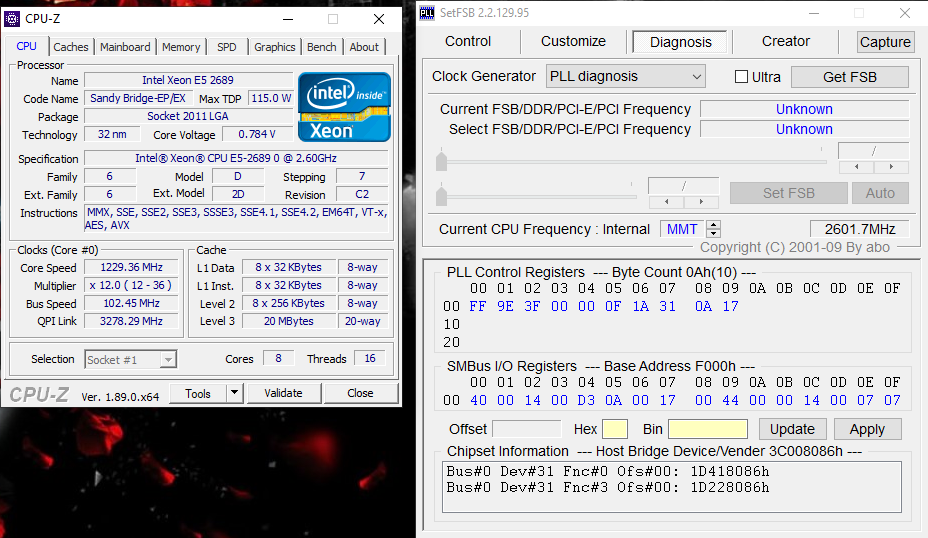Click the Max TDP 115.0 W value
928x538 pixels.
coord(271,98)
